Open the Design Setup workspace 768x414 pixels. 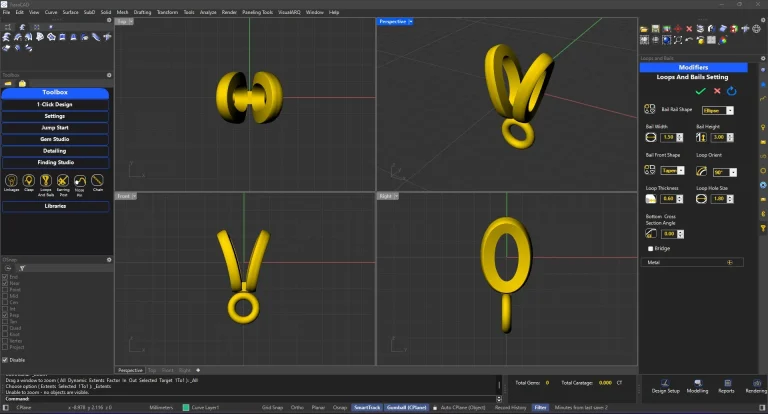tap(665, 386)
